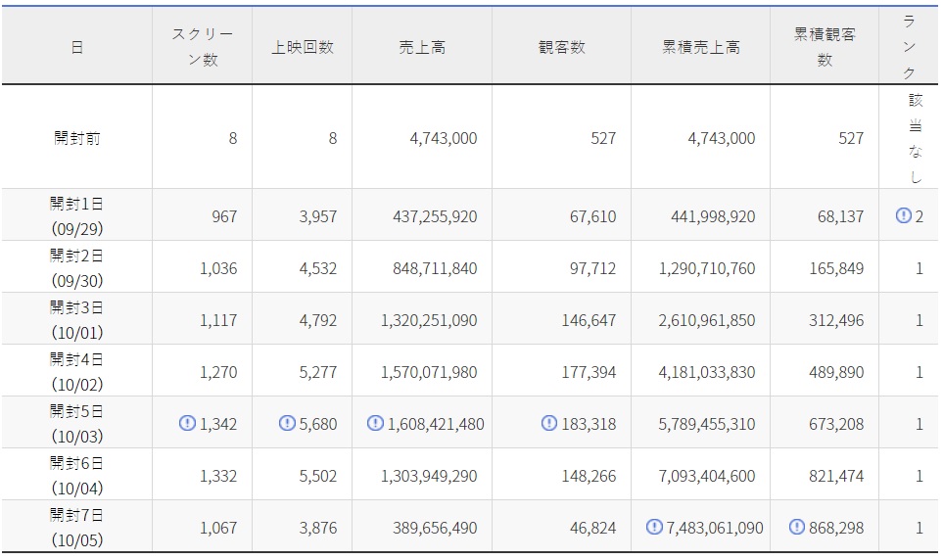The height and width of the screenshot is (560, 943).
Task: Select the 開封1日 (09/29) row label
Action: pyautogui.click(x=76, y=215)
